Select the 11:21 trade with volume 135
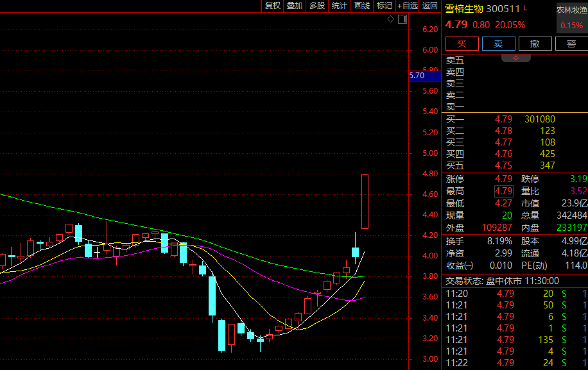This screenshot has height=370, width=588. 516,340
